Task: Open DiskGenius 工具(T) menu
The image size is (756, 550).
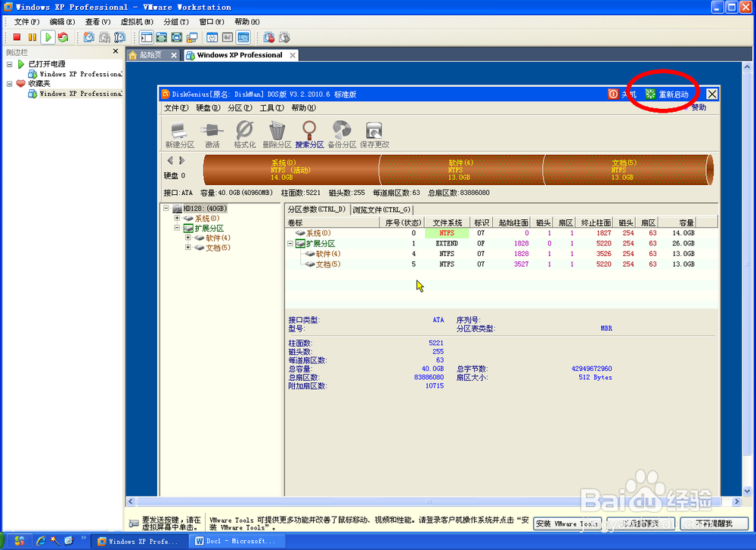Action: [x=271, y=108]
